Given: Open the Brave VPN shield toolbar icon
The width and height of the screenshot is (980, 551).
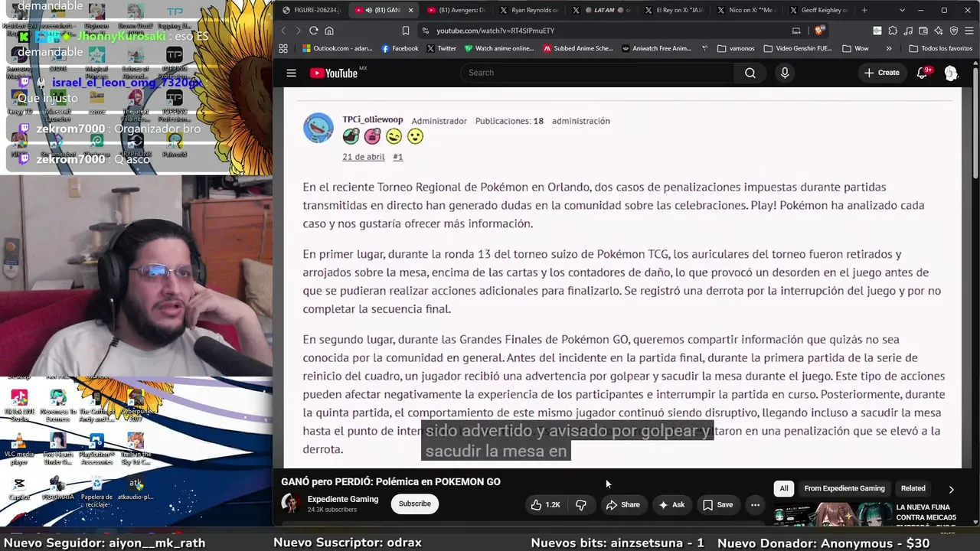Looking at the screenshot, I should point(954,31).
